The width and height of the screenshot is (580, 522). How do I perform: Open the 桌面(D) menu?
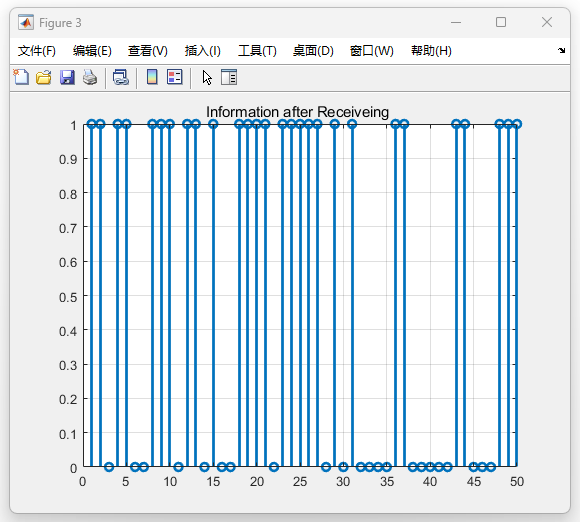[x=313, y=51]
